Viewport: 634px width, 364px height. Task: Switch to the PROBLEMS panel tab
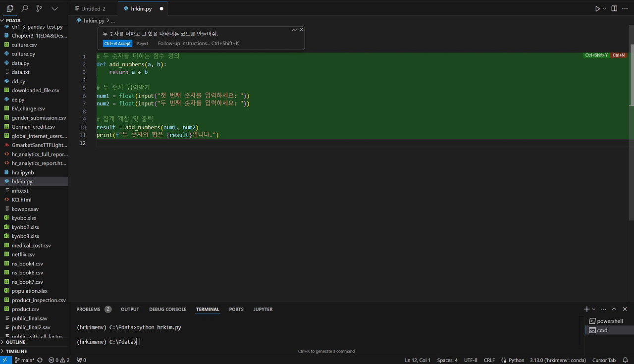(x=94, y=309)
